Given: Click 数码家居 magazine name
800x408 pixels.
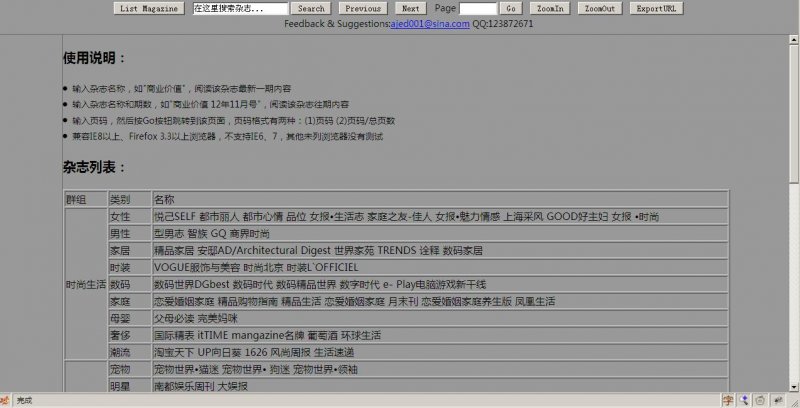Looking at the screenshot, I should pyautogui.click(x=462, y=250).
